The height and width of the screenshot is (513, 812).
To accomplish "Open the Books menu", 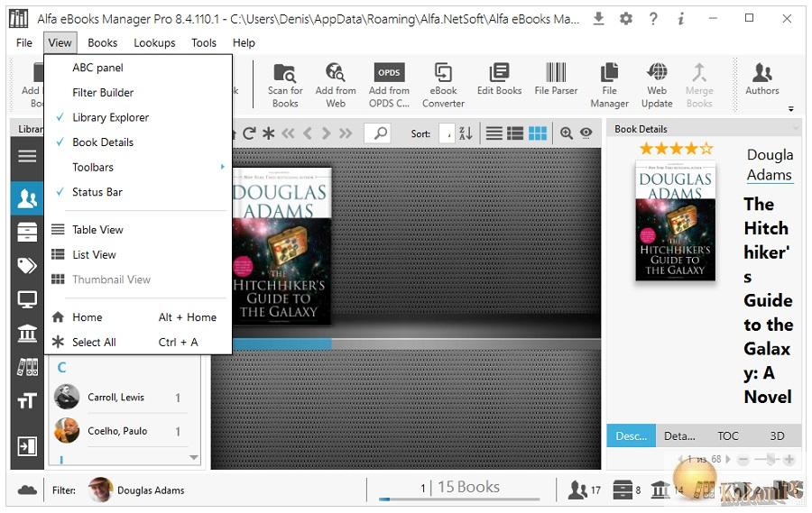I will [103, 43].
